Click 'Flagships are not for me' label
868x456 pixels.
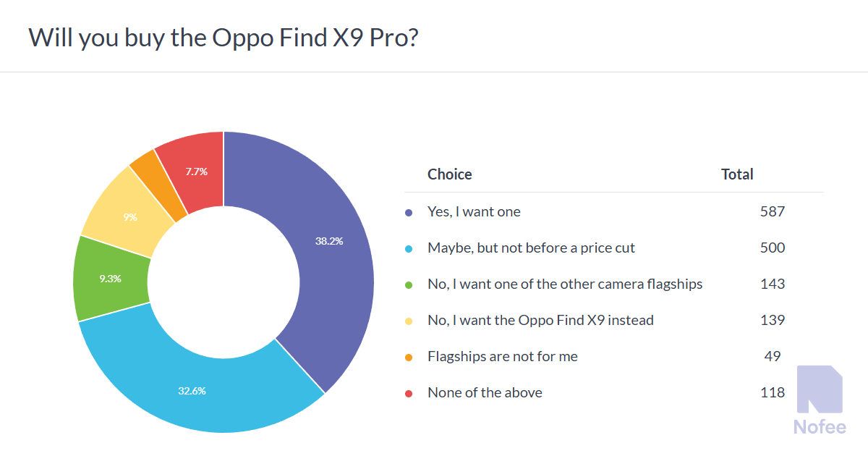pyautogui.click(x=502, y=357)
